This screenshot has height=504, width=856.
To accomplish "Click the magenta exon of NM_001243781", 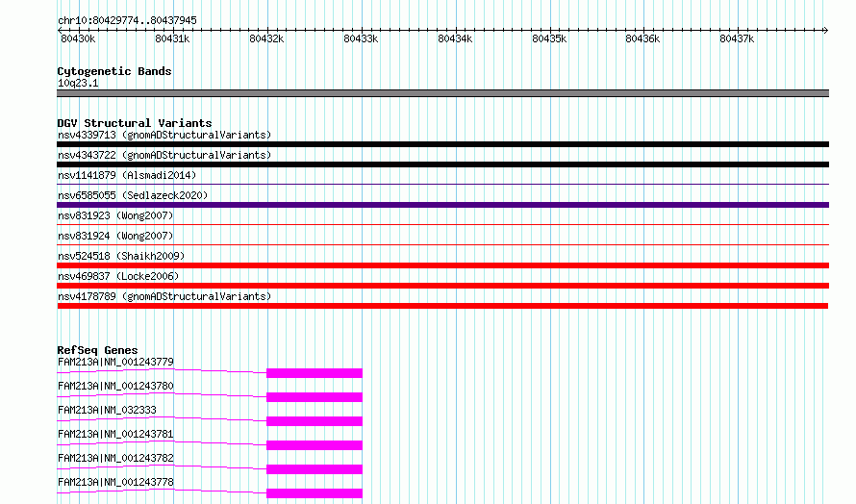I will point(315,445).
